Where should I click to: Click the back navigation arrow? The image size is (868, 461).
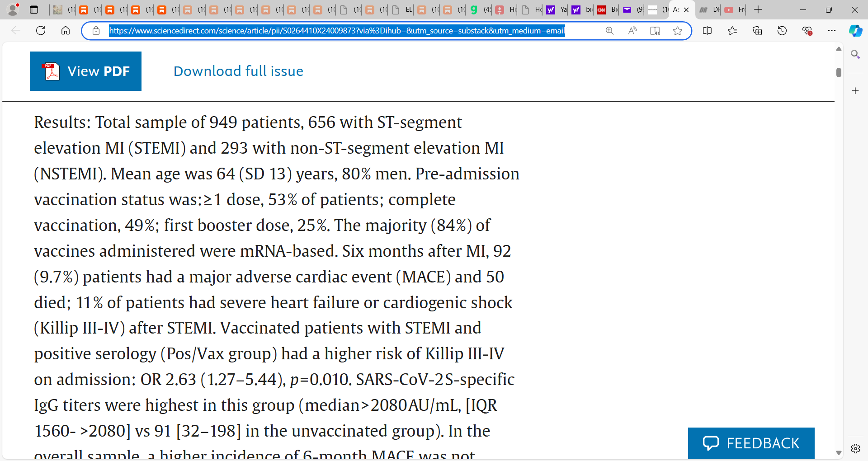(x=16, y=31)
